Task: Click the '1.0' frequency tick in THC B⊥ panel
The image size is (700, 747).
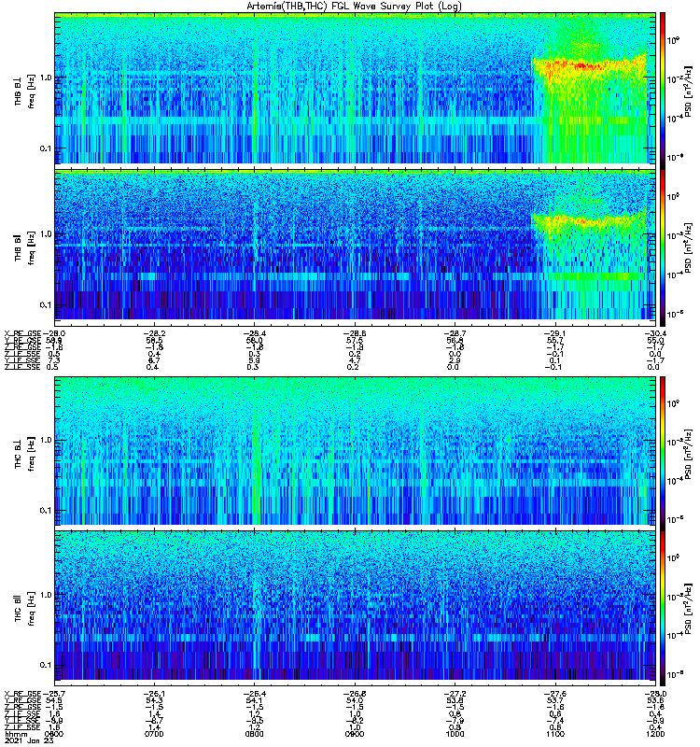Action: [46, 439]
